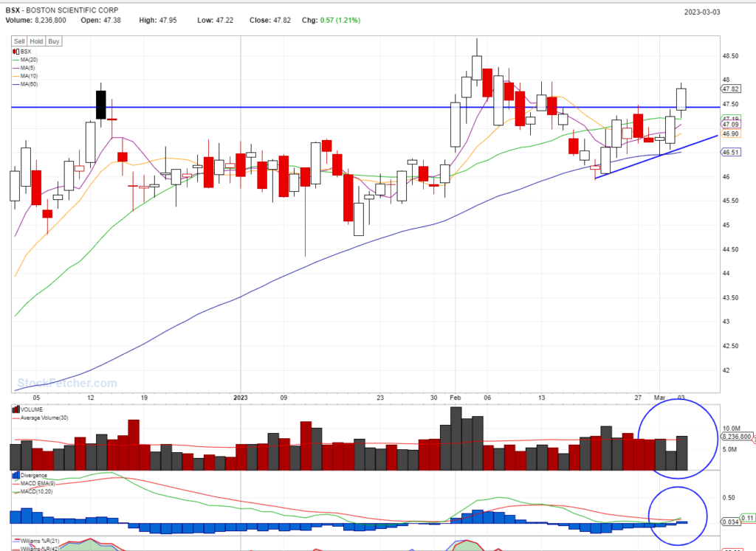Click the Volume: 8,236,800 header value
The width and height of the screenshot is (756, 551).
coord(35,20)
